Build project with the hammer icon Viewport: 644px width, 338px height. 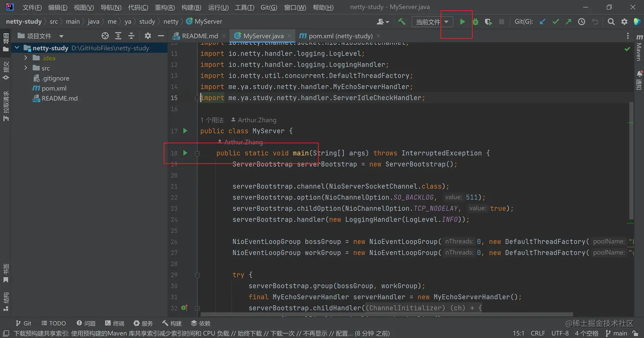pyautogui.click(x=402, y=22)
